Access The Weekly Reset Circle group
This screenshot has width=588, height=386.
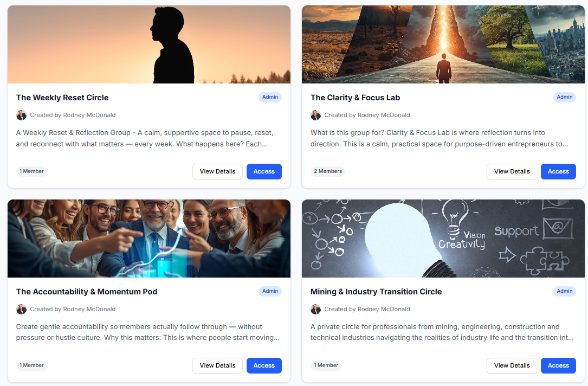point(264,171)
